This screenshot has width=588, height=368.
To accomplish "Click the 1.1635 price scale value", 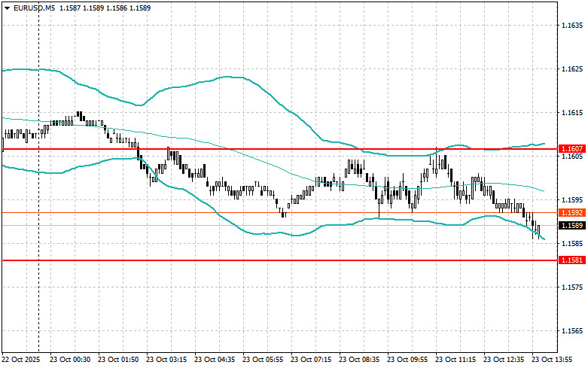I will click(x=572, y=25).
